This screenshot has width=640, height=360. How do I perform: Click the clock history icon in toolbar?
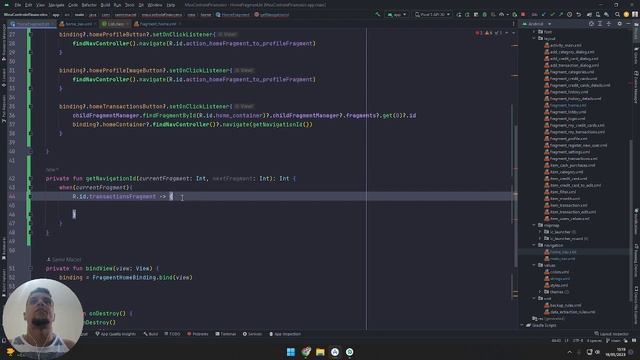click(569, 14)
